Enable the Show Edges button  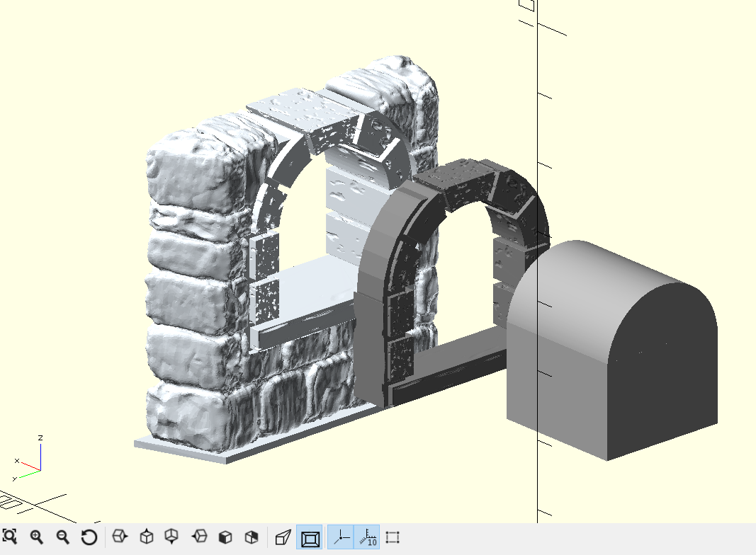[393, 537]
